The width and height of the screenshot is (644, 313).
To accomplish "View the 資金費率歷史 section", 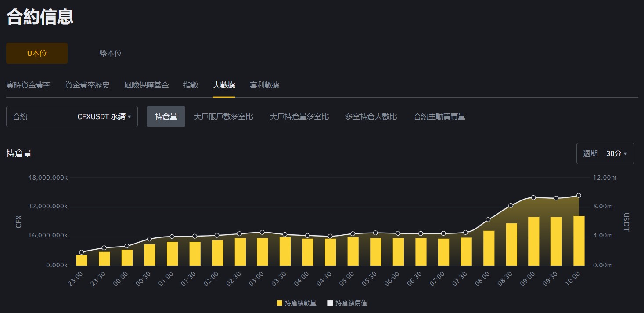I will pos(87,85).
